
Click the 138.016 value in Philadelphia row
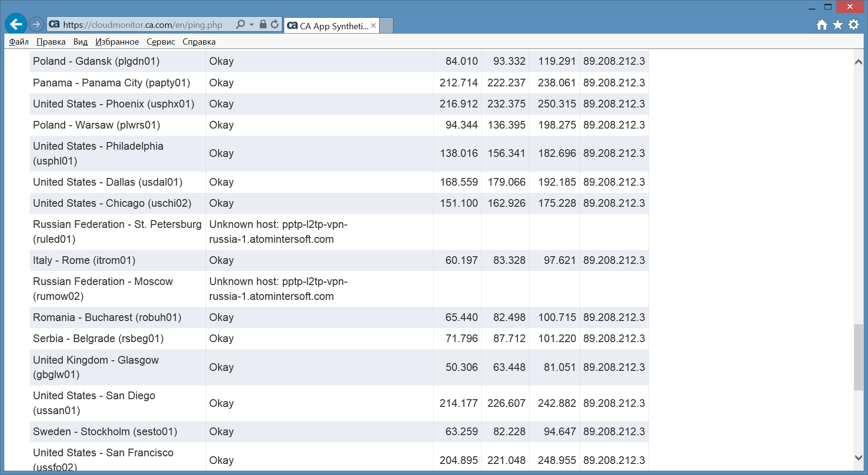point(459,154)
